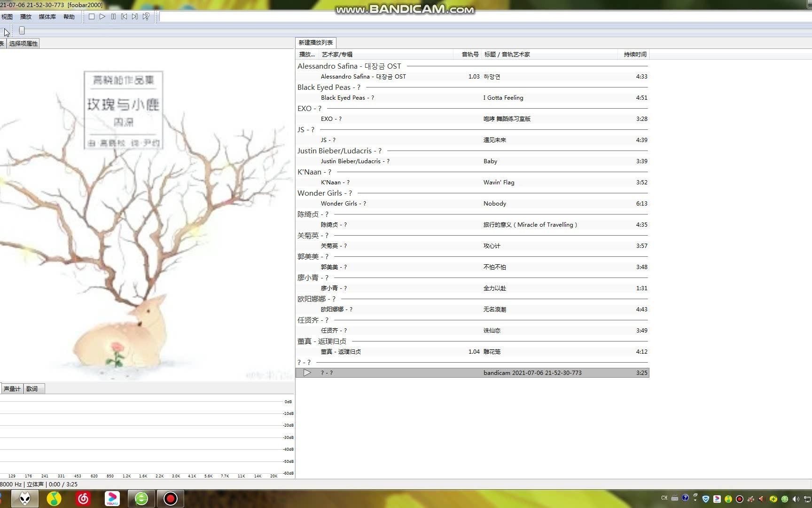Image resolution: width=812 pixels, height=508 pixels.
Task: Open Bandicam recorder from the taskbar
Action: click(170, 498)
